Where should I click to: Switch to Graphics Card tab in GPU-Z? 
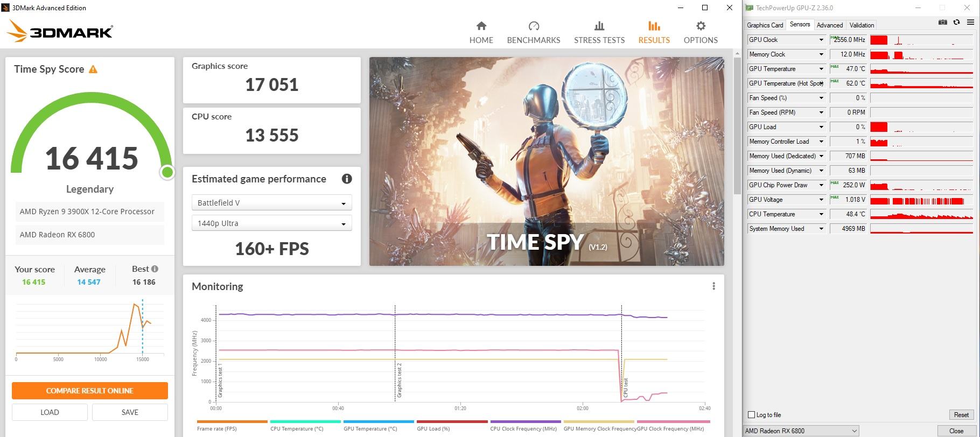tap(765, 25)
